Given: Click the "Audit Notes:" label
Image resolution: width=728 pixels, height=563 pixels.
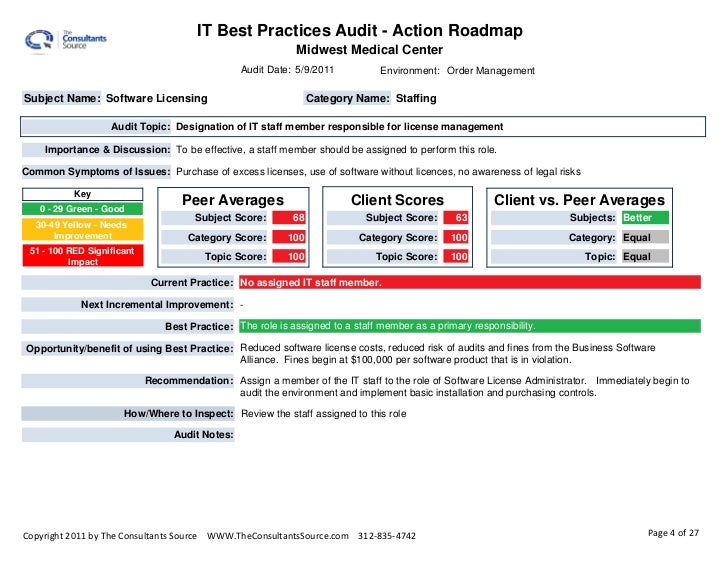Looking at the screenshot, I should click(x=128, y=435).
